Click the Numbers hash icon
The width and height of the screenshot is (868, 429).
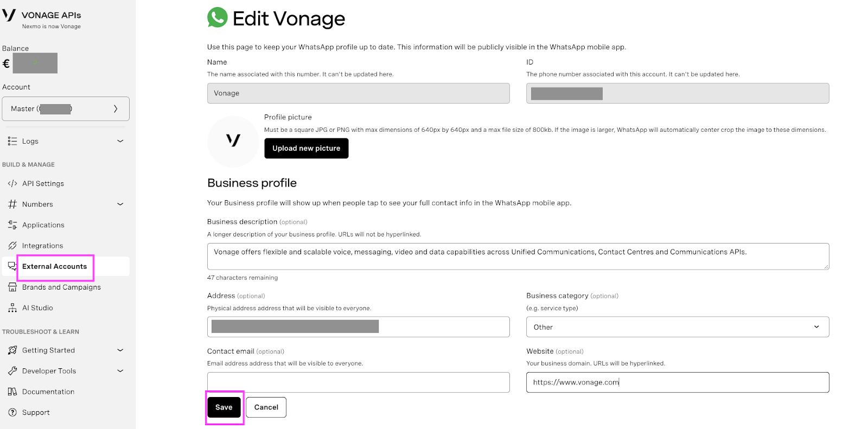(12, 204)
